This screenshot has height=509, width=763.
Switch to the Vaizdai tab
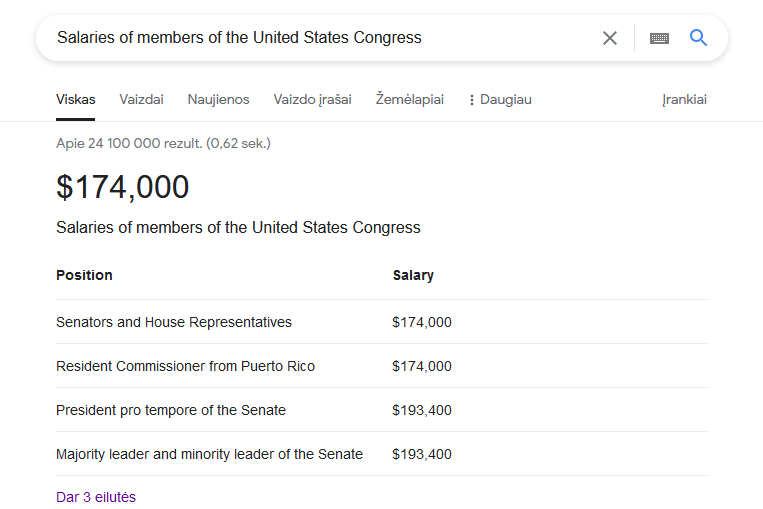pyautogui.click(x=141, y=100)
